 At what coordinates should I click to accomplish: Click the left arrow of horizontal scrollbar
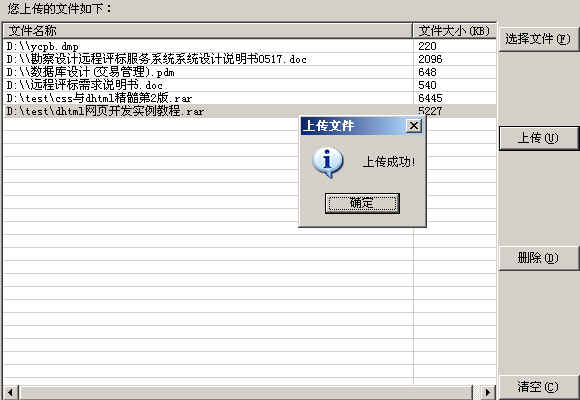[10, 392]
